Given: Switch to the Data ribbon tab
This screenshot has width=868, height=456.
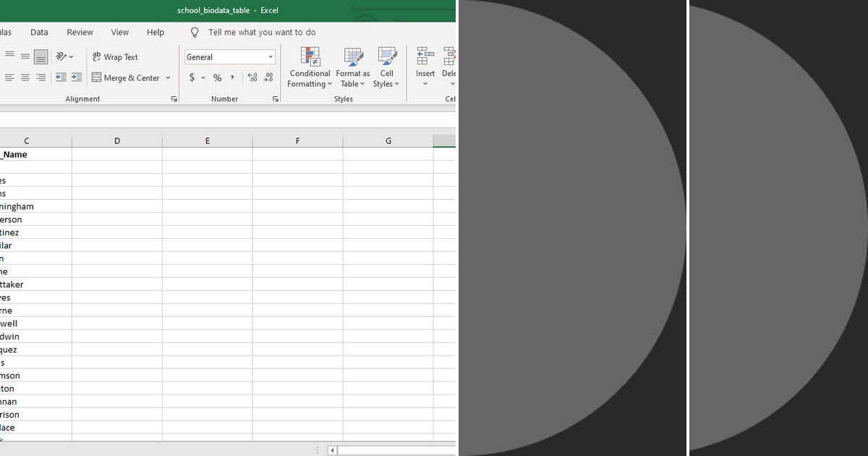Looking at the screenshot, I should tap(39, 32).
